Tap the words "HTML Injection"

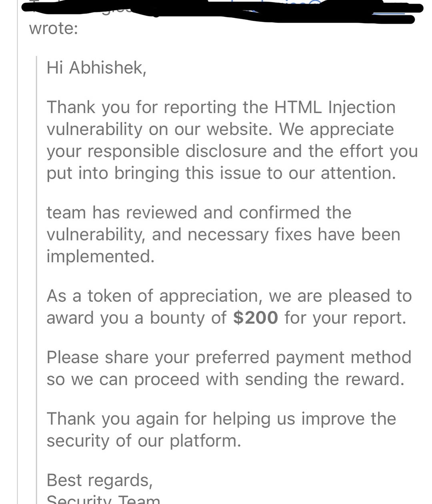335,107
